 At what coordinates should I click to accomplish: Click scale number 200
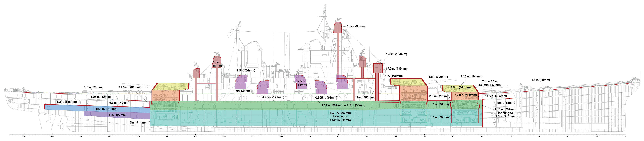click(x=52, y=136)
